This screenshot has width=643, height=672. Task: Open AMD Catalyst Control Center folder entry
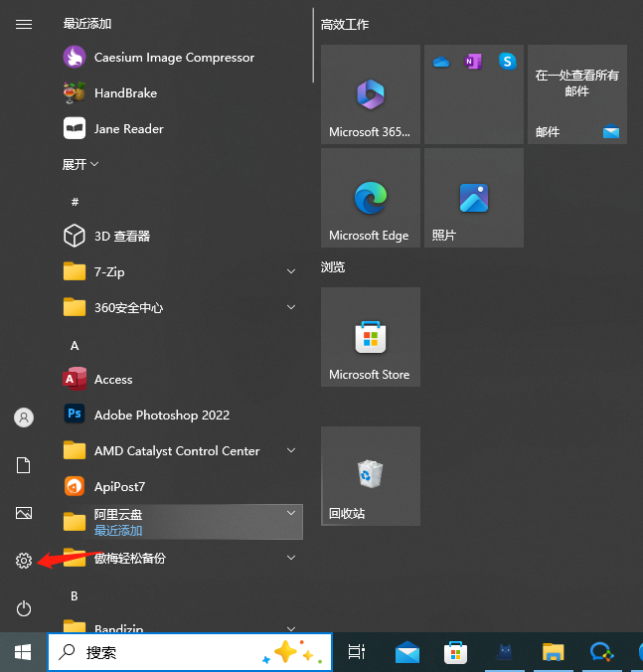(x=183, y=450)
